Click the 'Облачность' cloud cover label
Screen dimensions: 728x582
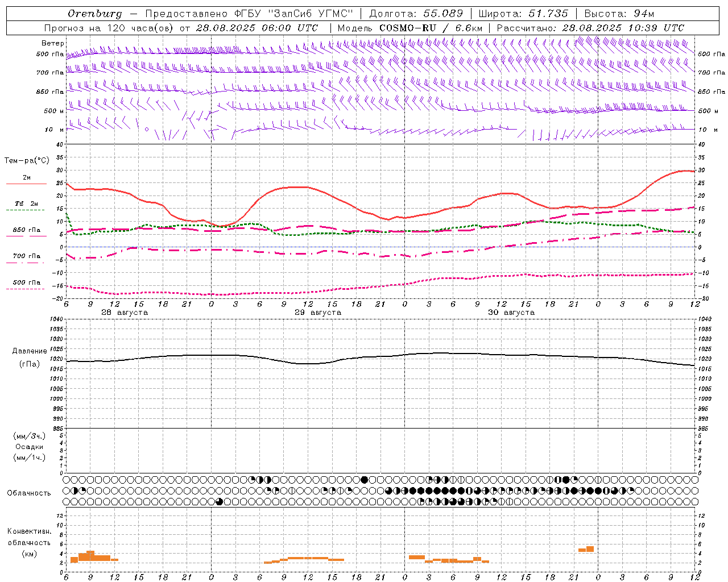point(29,493)
